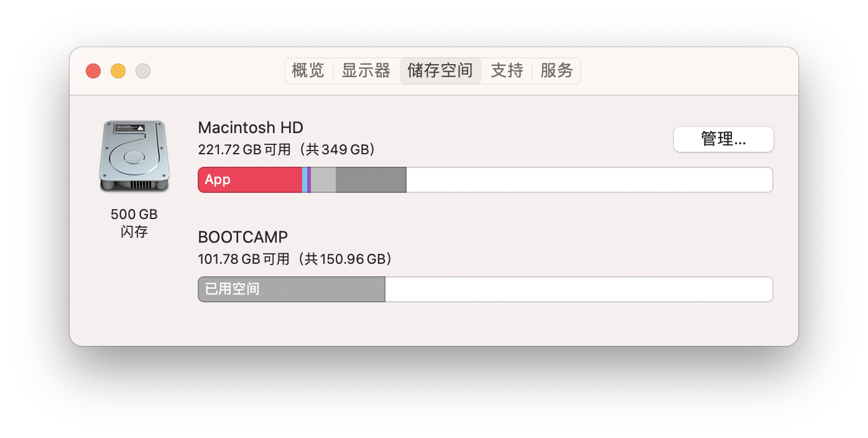Open the 服务 tab
This screenshot has width=868, height=438.
point(556,71)
